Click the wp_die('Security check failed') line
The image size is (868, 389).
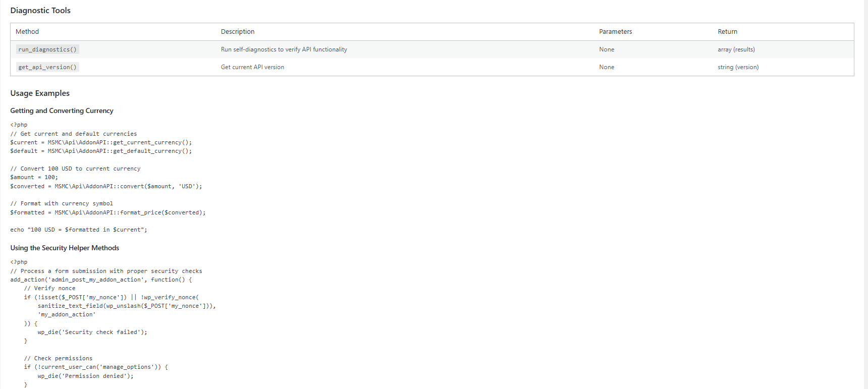(92, 332)
